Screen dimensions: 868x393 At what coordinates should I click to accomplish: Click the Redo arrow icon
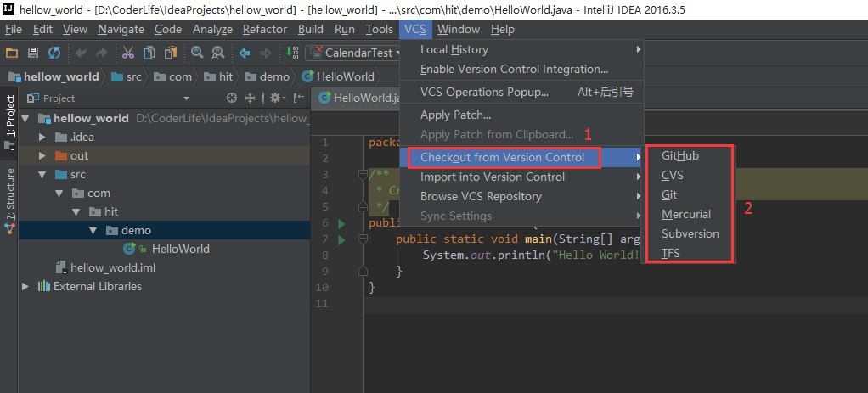(101, 53)
